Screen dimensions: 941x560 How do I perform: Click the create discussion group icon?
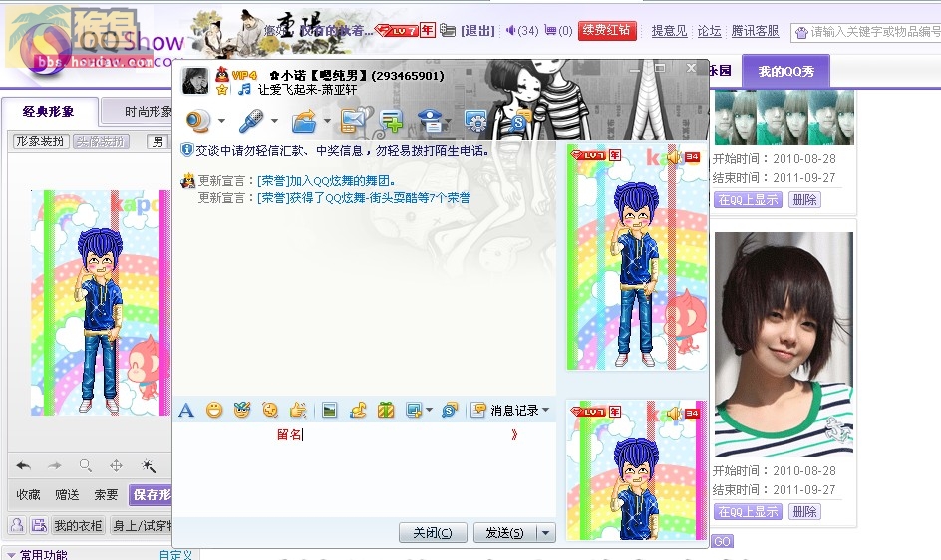(x=392, y=121)
